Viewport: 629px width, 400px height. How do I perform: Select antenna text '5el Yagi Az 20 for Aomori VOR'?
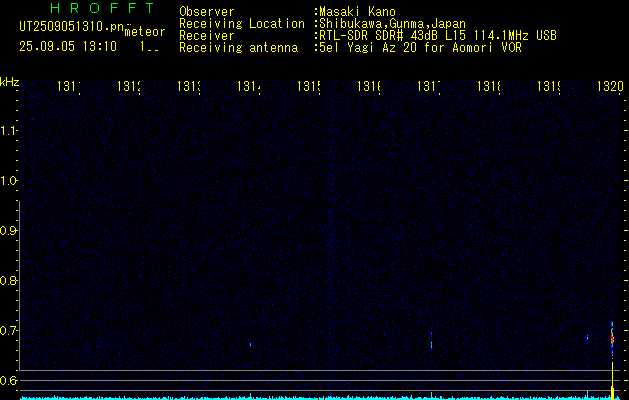(420, 48)
